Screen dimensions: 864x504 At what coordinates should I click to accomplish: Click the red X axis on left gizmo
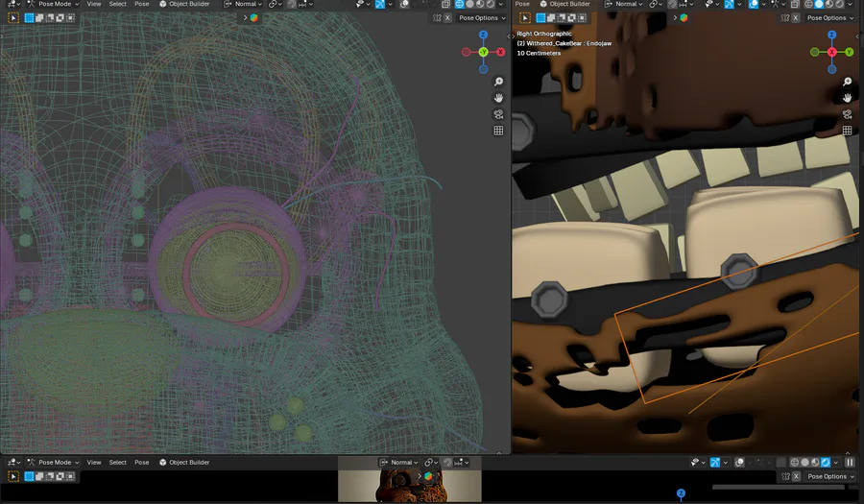coord(500,52)
